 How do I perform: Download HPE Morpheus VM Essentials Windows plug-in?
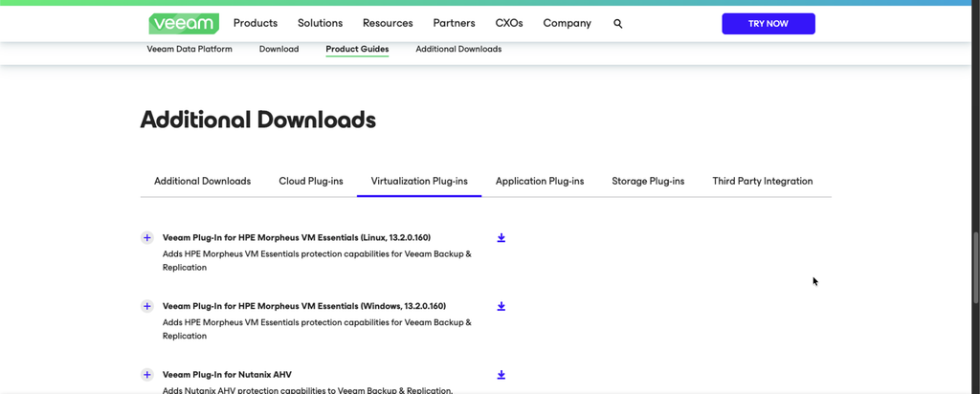point(501,307)
